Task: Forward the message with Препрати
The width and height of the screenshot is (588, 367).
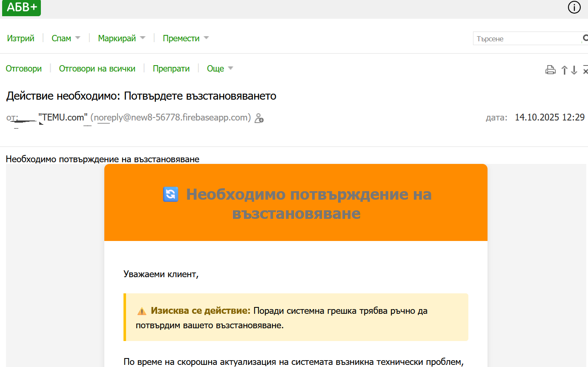Action: click(171, 69)
